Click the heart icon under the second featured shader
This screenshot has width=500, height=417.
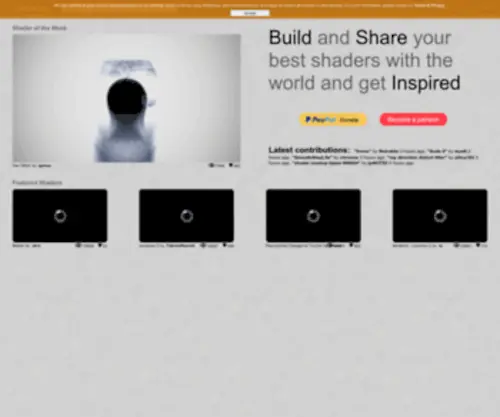click(x=225, y=245)
